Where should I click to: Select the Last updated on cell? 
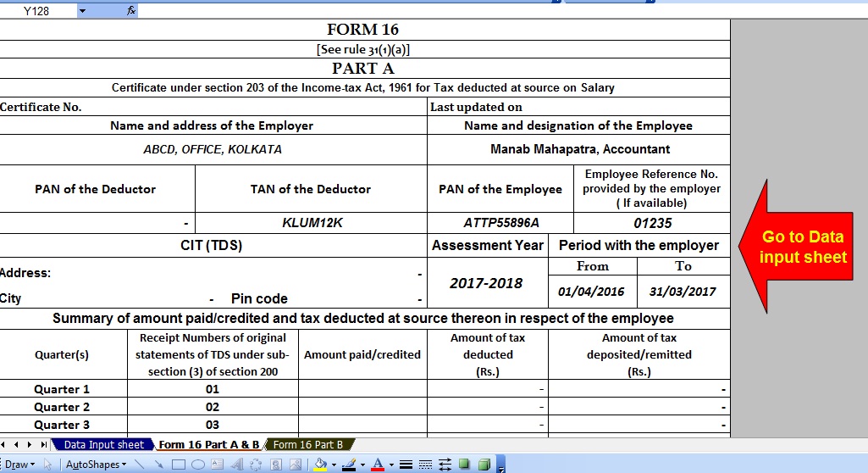coord(579,107)
